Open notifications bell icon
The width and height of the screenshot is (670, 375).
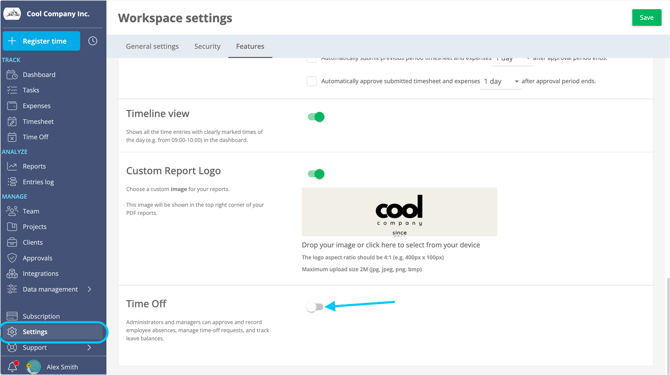tap(12, 366)
